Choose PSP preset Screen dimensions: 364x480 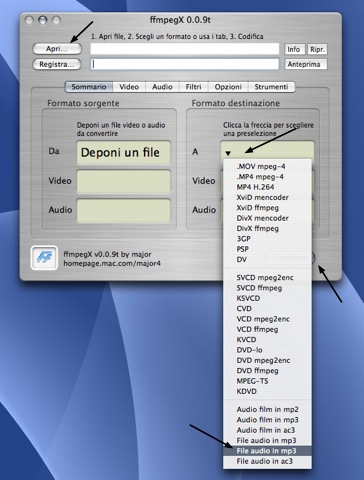tap(267, 249)
